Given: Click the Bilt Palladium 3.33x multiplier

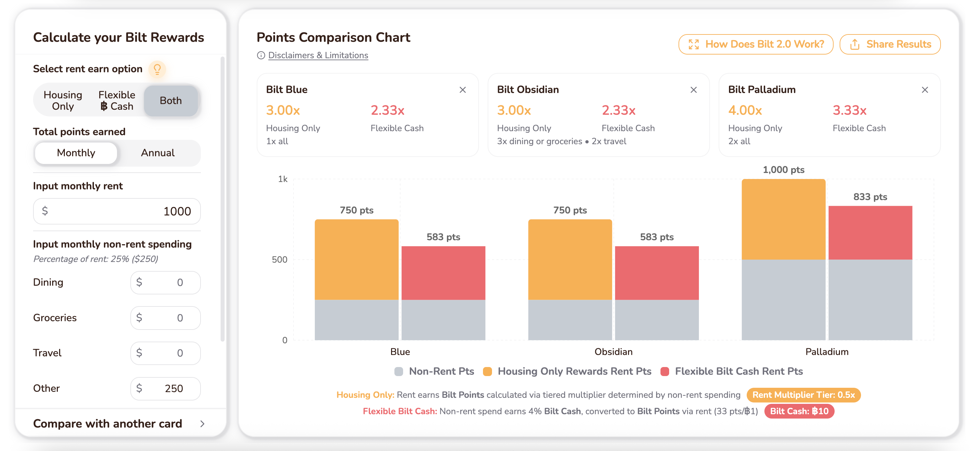Looking at the screenshot, I should pyautogui.click(x=850, y=110).
